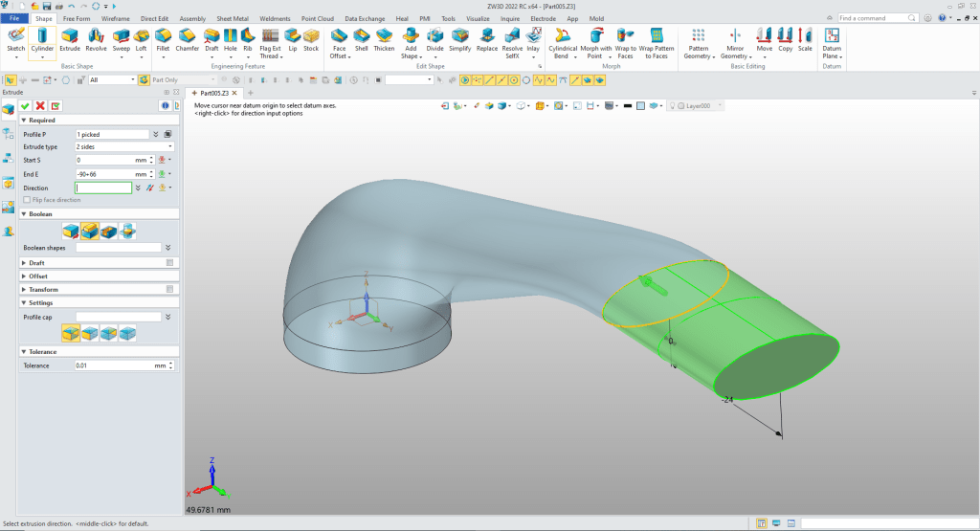Cancel the extrude with the red X
The height and width of the screenshot is (531, 980).
coord(40,105)
